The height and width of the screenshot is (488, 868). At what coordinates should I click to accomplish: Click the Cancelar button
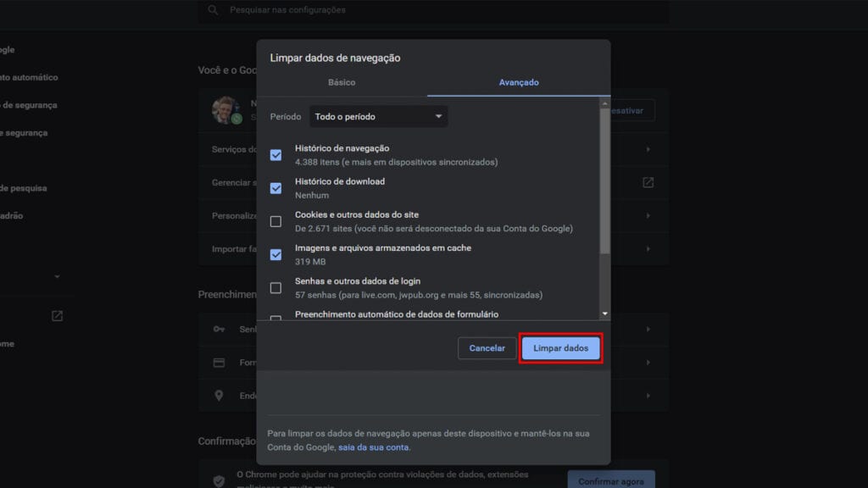click(487, 348)
